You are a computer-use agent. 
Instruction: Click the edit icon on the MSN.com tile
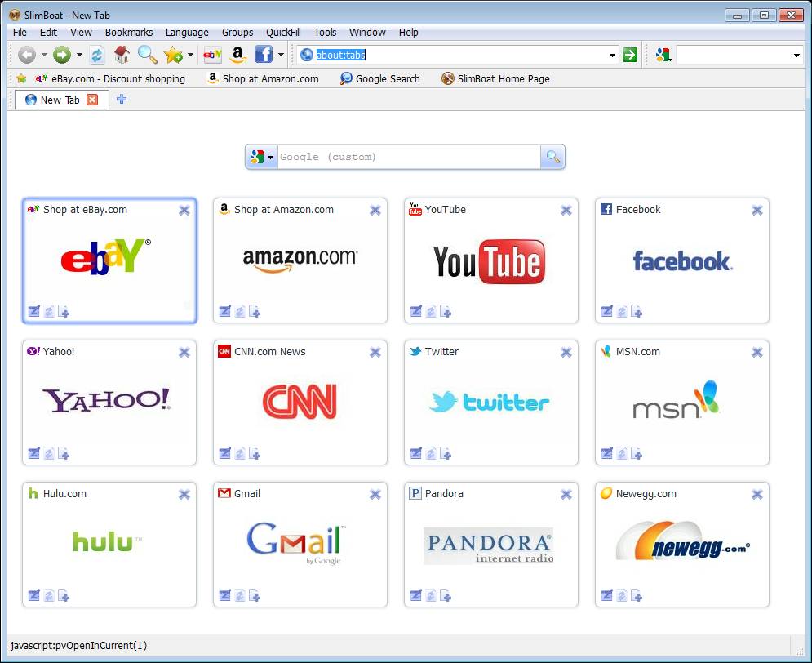[x=606, y=454]
